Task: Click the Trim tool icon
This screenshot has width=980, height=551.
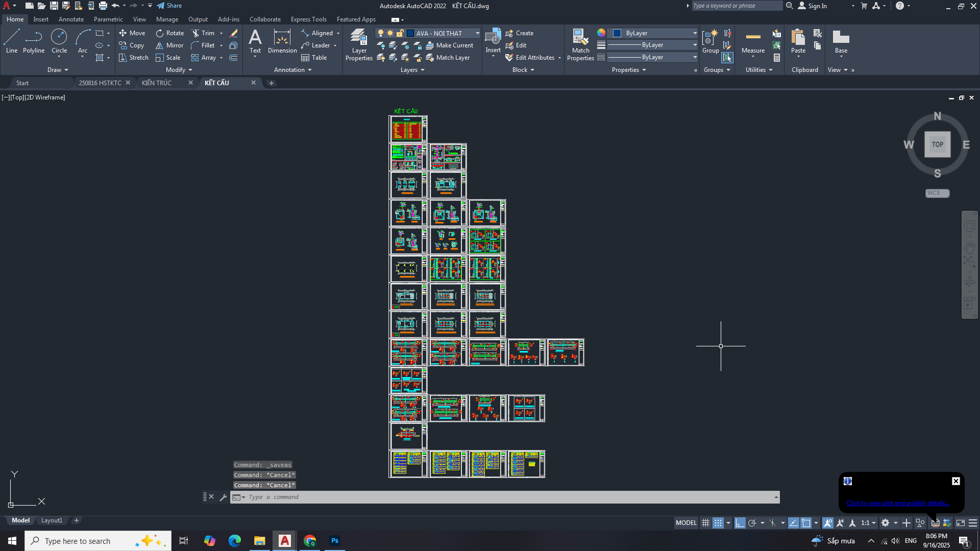Action: coord(195,33)
